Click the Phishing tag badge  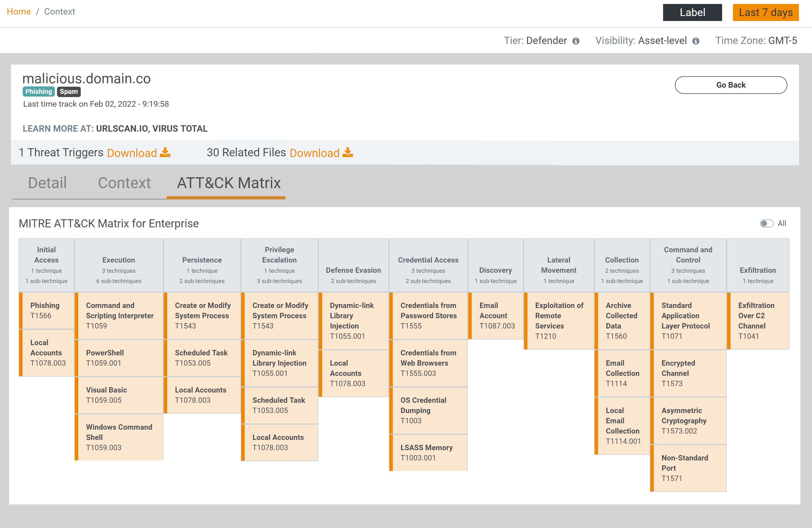point(39,91)
